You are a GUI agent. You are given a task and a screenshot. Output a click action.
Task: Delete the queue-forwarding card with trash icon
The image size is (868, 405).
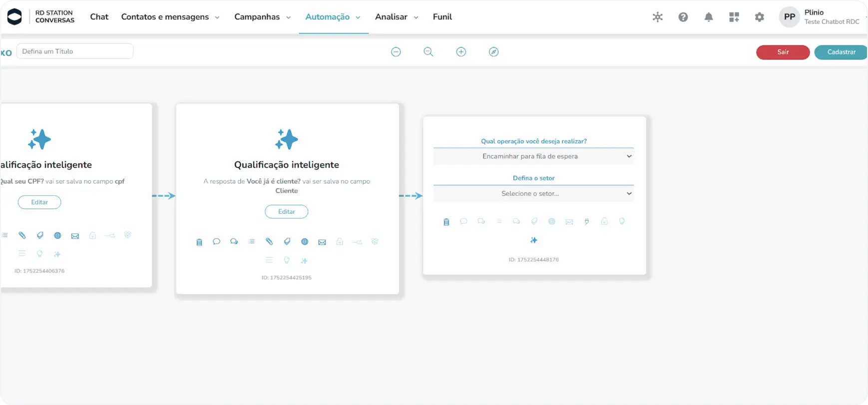(x=446, y=222)
